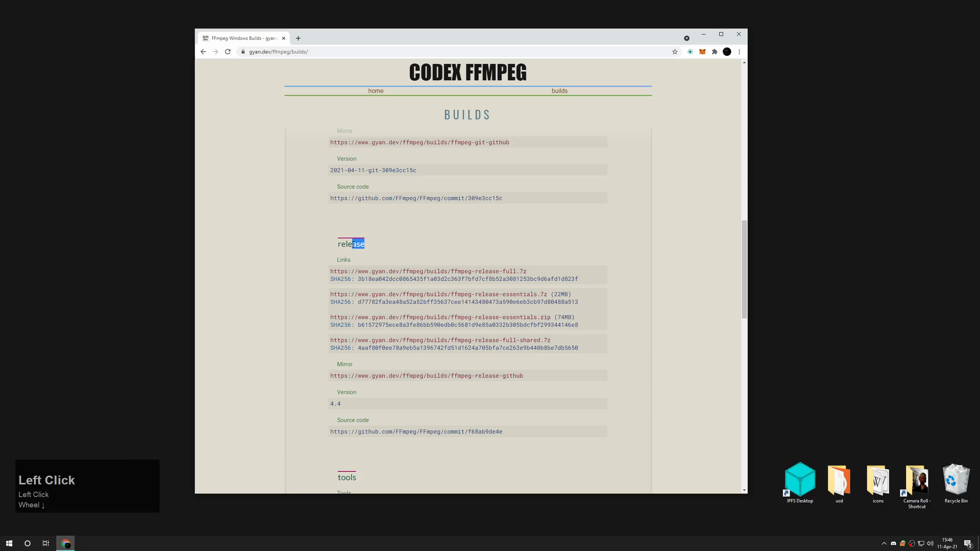Screen dimensions: 980x551
Task: Go to the home nav link
Action: [376, 91]
